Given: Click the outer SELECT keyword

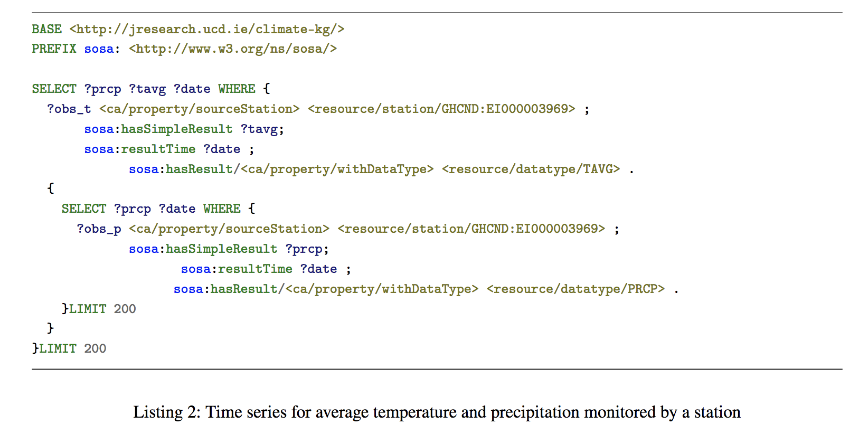Looking at the screenshot, I should (x=54, y=89).
